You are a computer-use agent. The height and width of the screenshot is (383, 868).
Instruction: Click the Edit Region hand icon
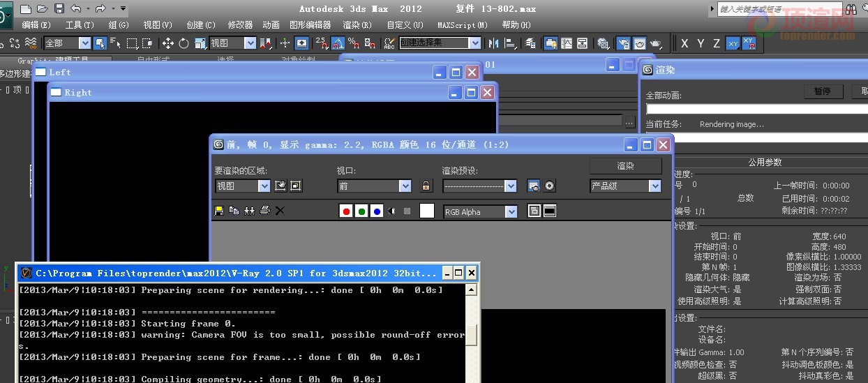[280, 186]
